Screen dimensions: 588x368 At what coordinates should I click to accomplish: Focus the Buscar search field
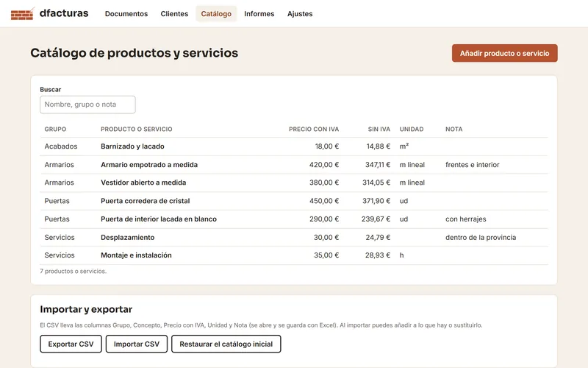tap(87, 105)
